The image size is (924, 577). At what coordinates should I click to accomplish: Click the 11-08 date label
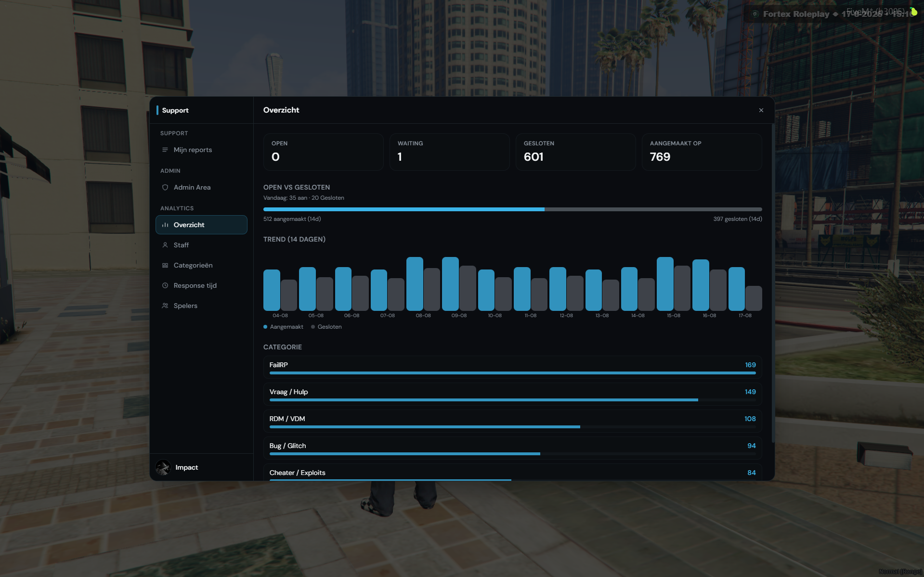tap(531, 316)
